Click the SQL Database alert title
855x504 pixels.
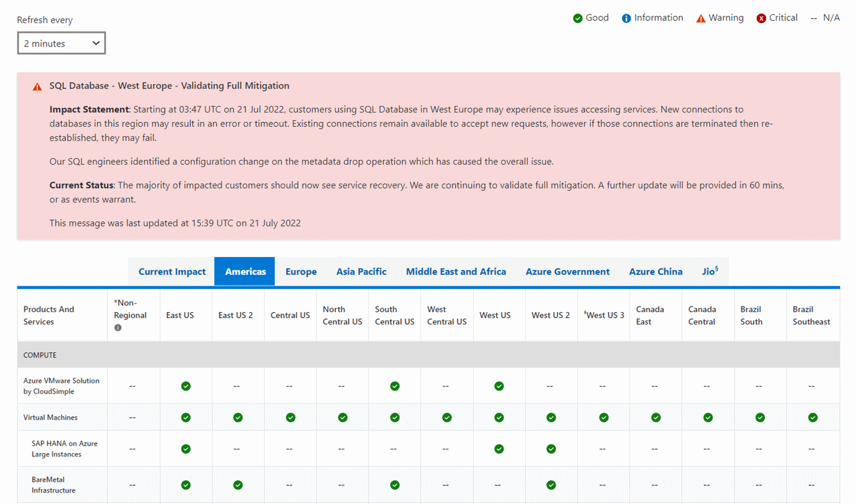(169, 86)
